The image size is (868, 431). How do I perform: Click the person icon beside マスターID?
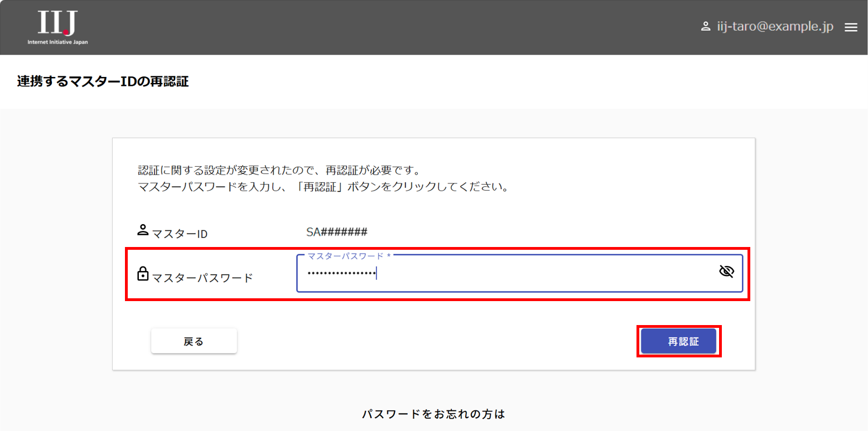point(143,230)
